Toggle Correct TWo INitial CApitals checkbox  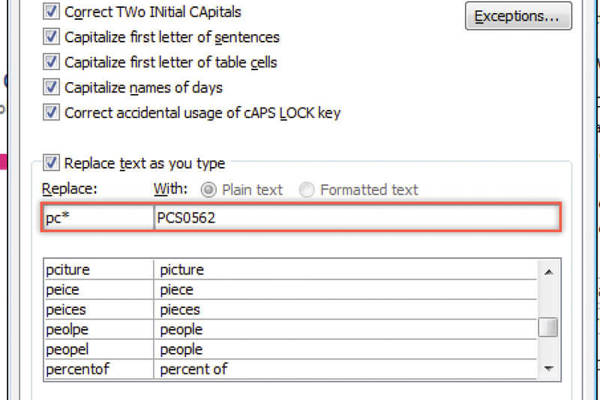(51, 12)
